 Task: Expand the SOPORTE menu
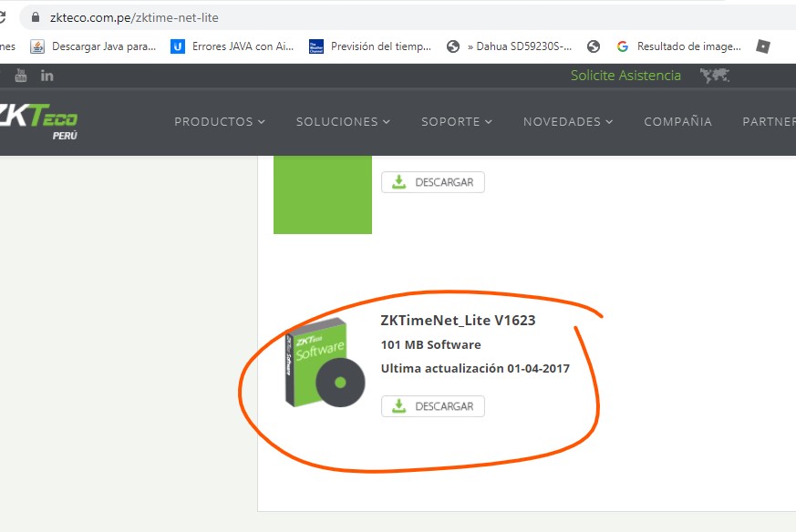click(x=457, y=122)
